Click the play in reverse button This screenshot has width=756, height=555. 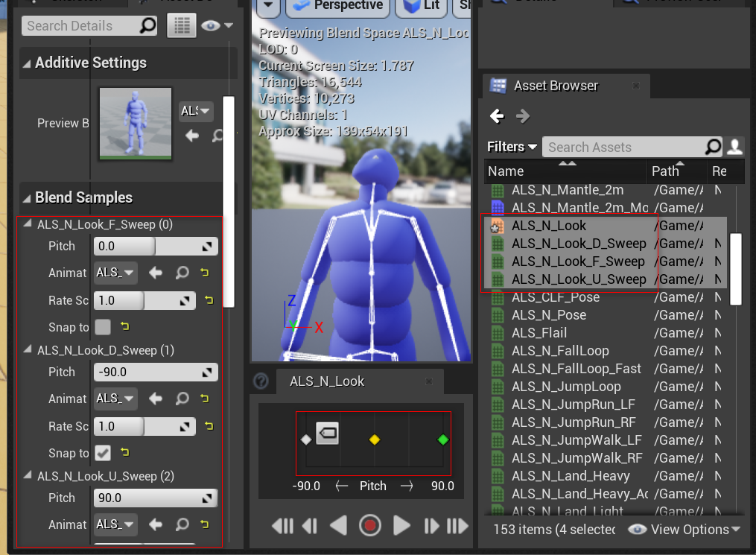tap(339, 526)
